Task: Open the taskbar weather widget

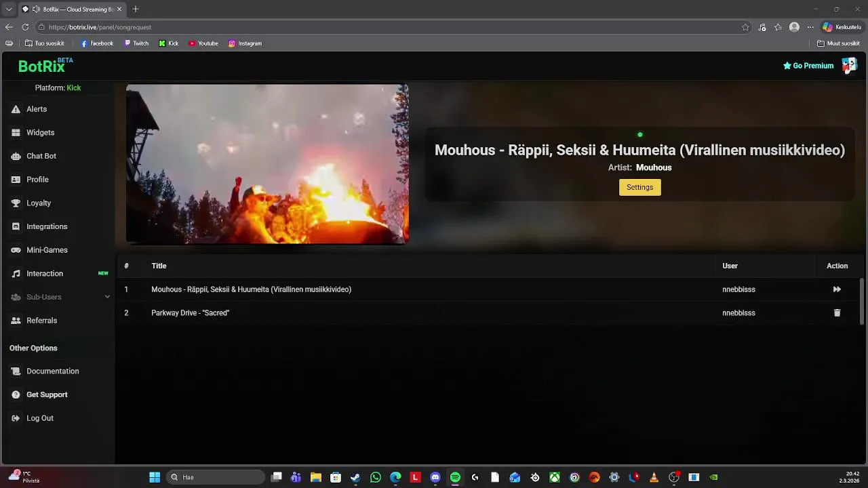Action: pos(24,477)
